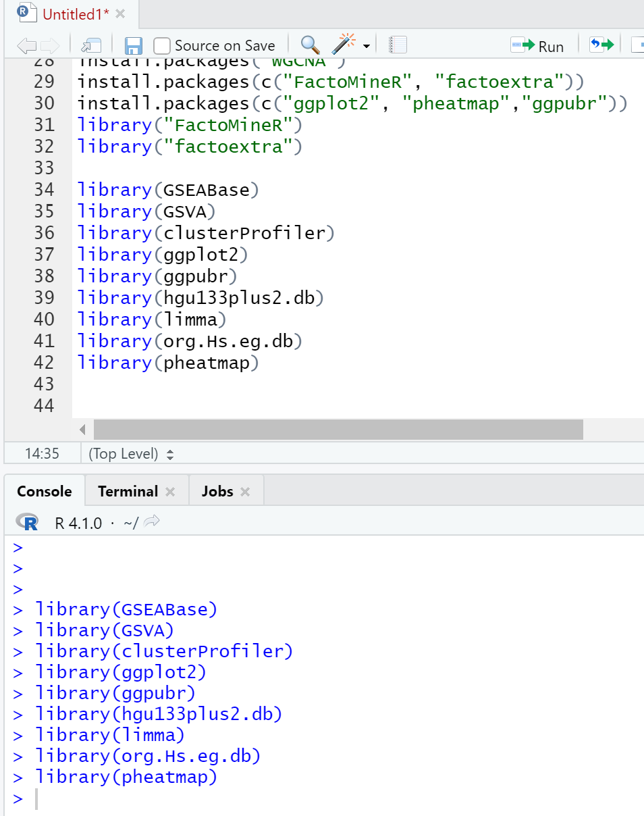Click library(ggpubr) in console output
This screenshot has height=816, width=644.
pyautogui.click(x=115, y=694)
